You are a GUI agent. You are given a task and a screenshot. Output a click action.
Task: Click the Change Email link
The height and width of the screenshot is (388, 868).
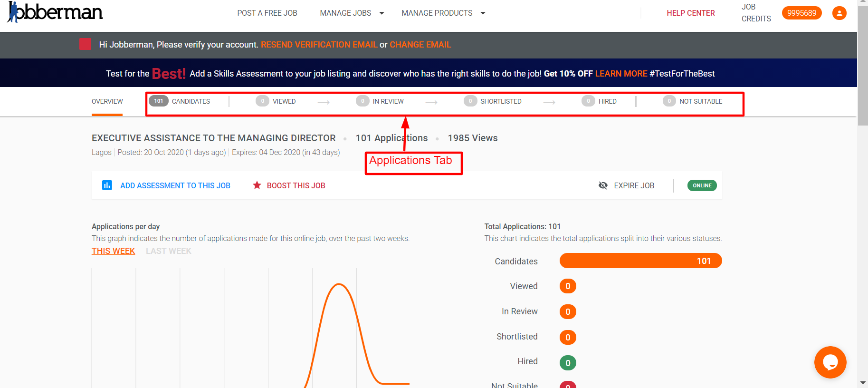click(420, 44)
